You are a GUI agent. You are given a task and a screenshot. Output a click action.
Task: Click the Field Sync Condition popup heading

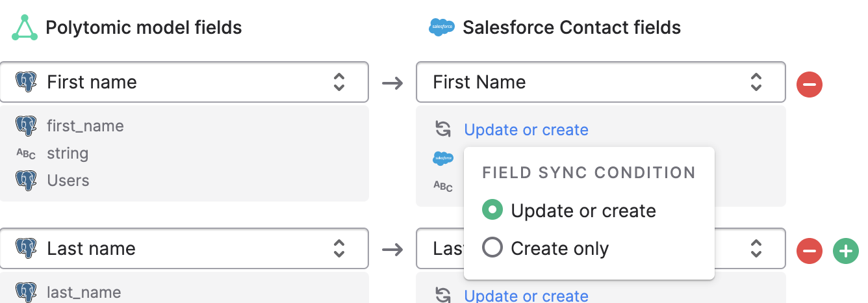click(589, 173)
